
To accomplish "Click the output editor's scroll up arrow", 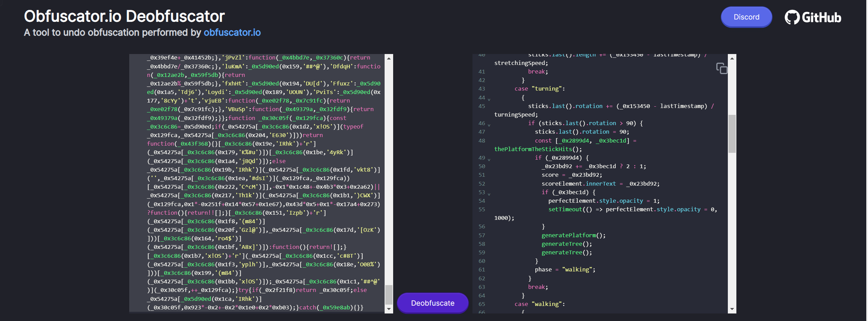I will pos(732,58).
